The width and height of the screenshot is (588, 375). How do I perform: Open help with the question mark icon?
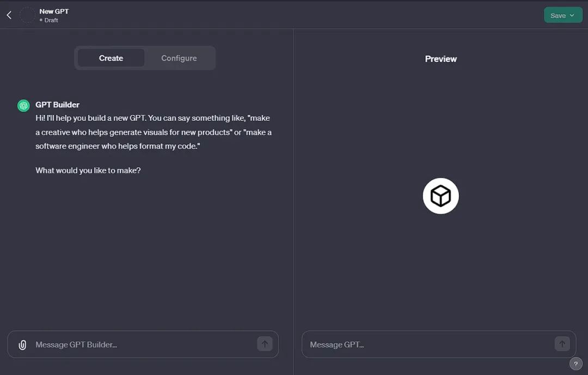[x=575, y=364]
